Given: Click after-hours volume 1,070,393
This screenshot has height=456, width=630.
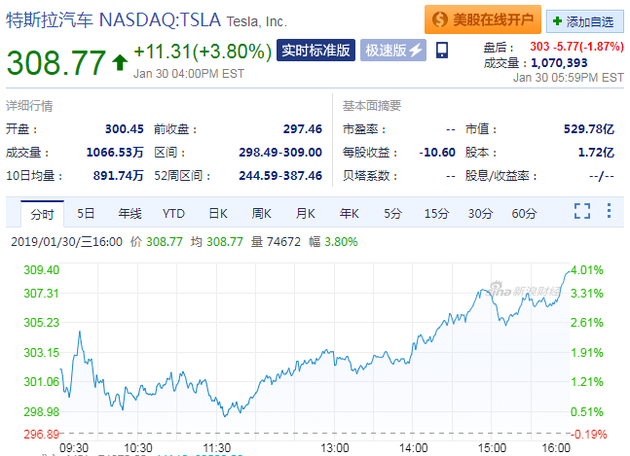Looking at the screenshot, I should tap(559, 63).
